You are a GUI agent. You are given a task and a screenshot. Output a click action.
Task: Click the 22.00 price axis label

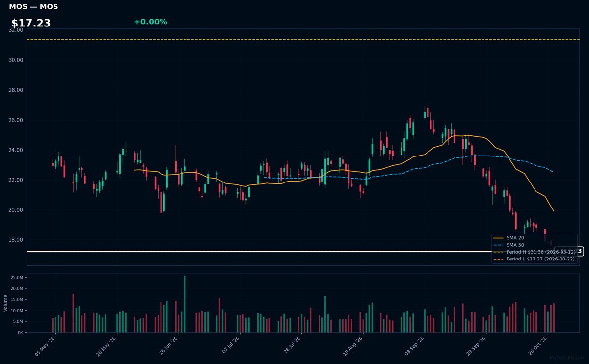pos(16,180)
